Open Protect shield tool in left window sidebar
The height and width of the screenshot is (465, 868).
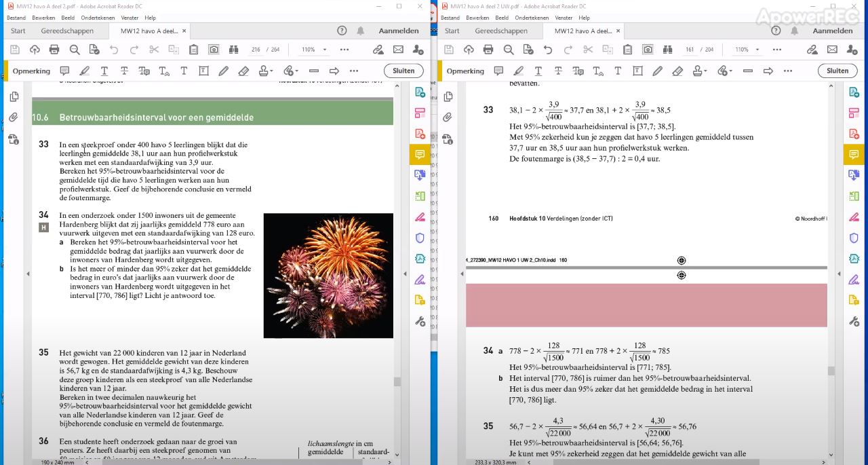pos(420,238)
